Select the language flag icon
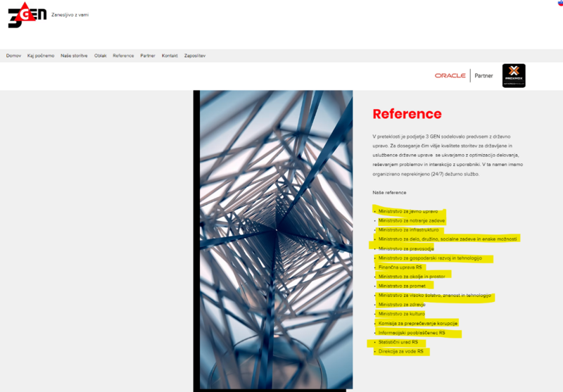 click(x=560, y=3)
